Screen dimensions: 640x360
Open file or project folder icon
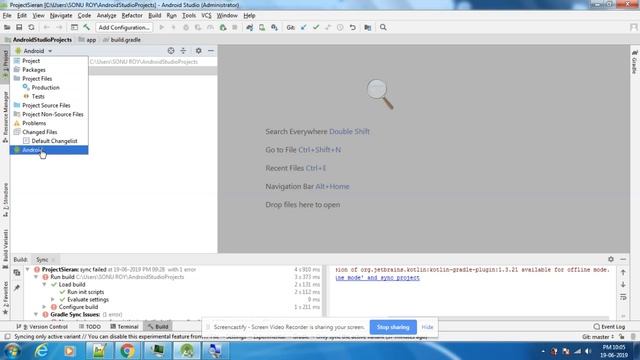click(x=7, y=27)
